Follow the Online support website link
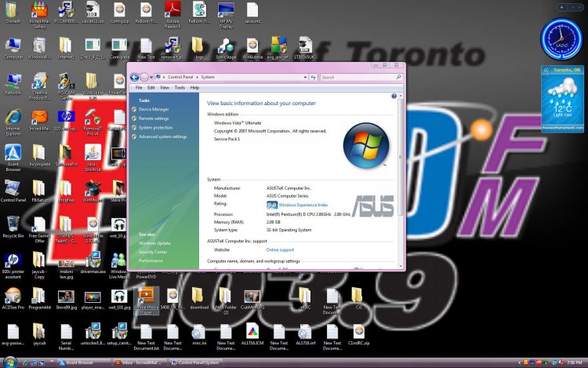The width and height of the screenshot is (588, 368). point(280,250)
